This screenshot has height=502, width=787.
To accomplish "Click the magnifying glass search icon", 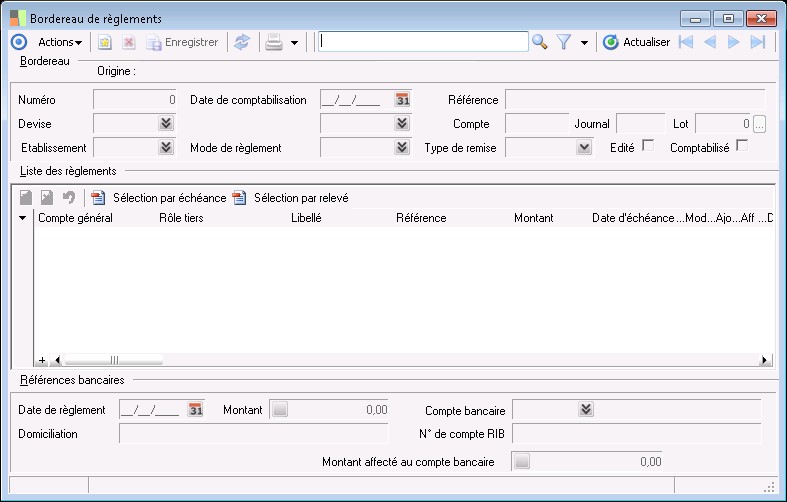I will [x=540, y=42].
